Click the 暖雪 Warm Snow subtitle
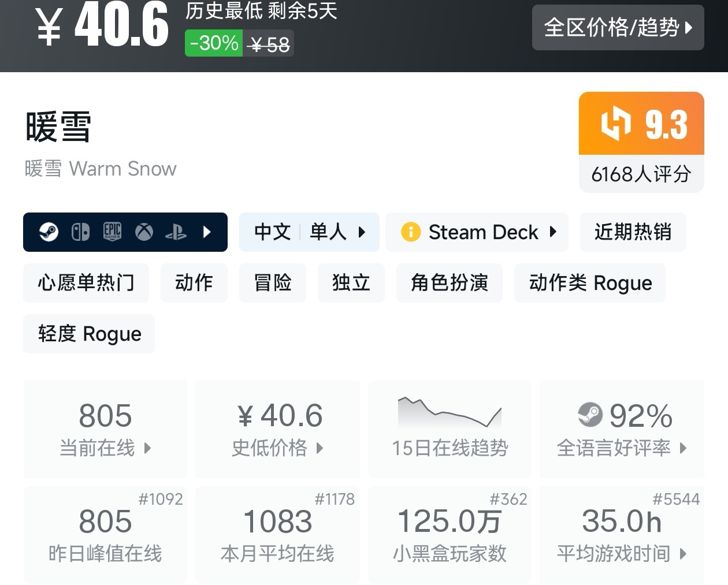Image resolution: width=728 pixels, height=585 pixels. pos(101,169)
